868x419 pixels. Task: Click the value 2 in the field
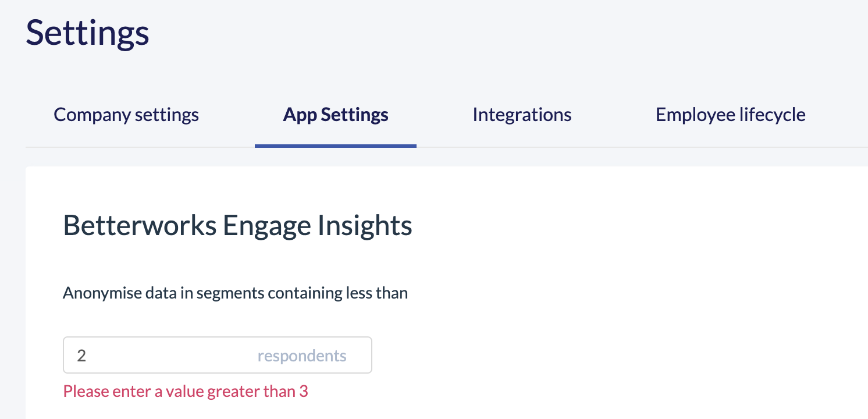pos(81,356)
